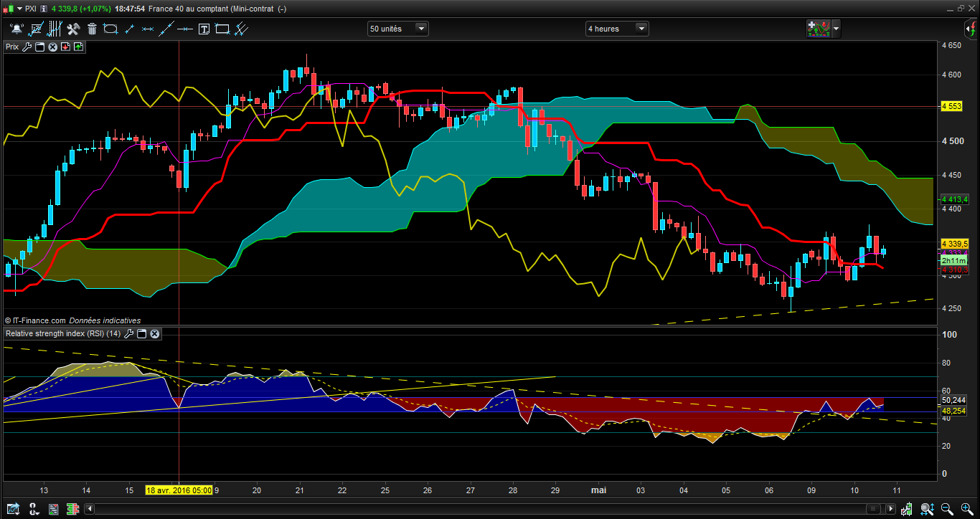Open the price alert bell tool
The width and height of the screenshot is (980, 519).
point(17,29)
